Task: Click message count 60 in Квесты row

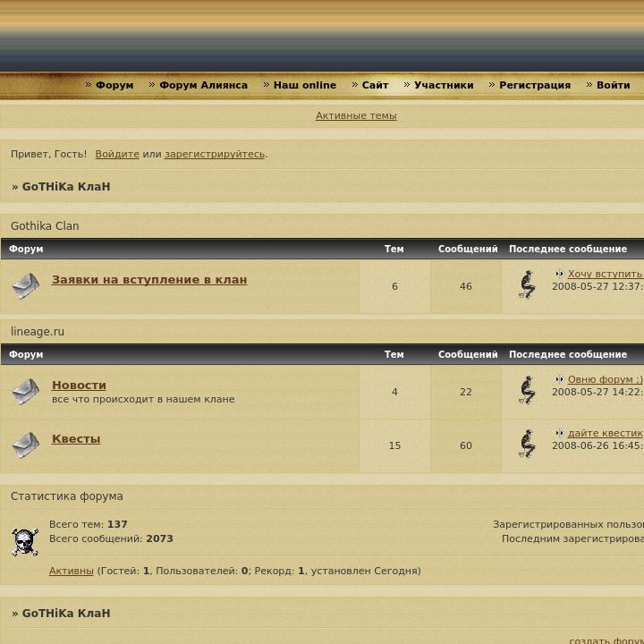Action: [466, 445]
